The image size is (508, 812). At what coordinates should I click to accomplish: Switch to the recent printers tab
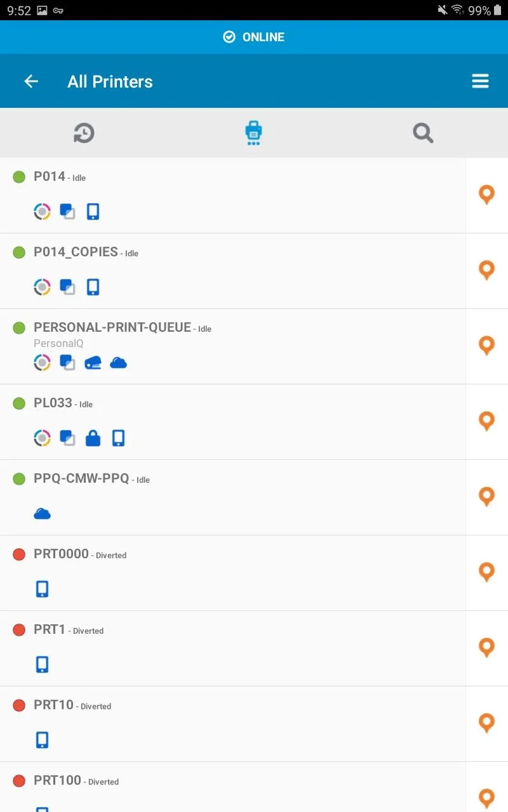click(84, 133)
